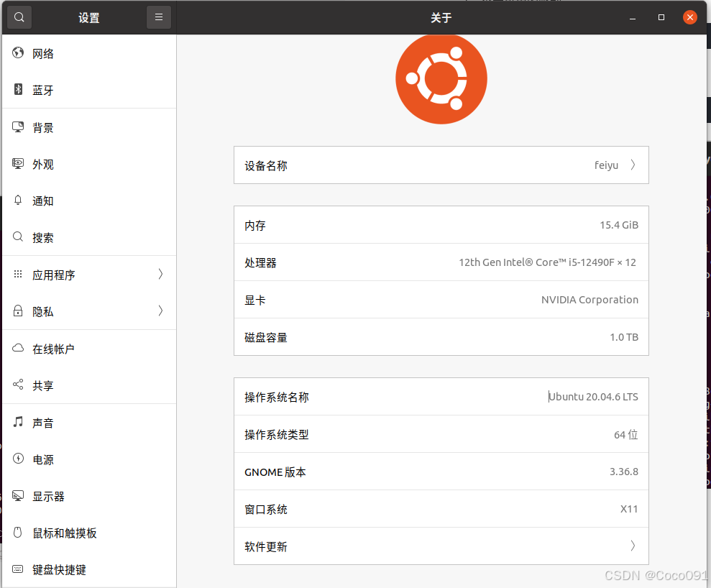Click the sharing icon beside 共享
Screen dimensions: 711x588
[18, 385]
